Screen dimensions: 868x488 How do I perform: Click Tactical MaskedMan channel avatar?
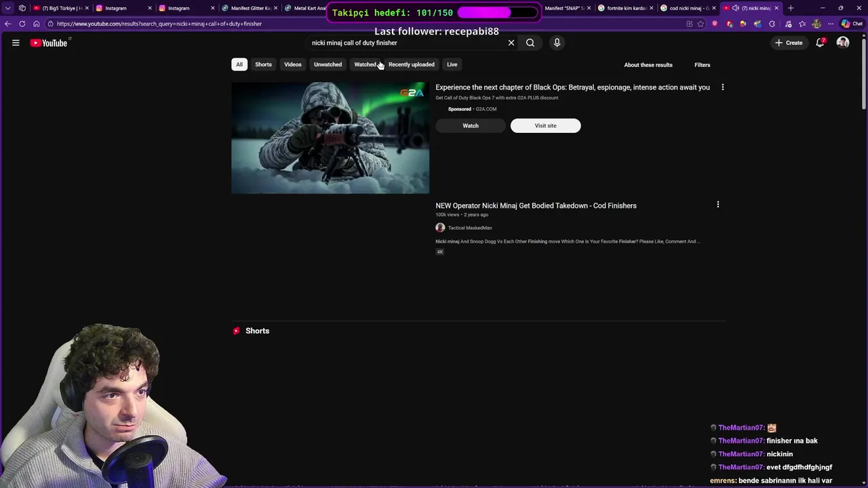click(x=440, y=228)
